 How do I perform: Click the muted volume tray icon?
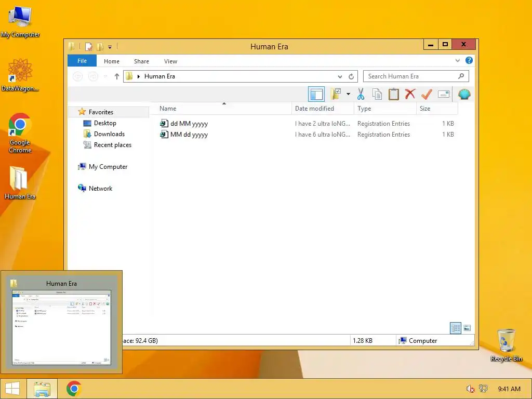pyautogui.click(x=470, y=389)
